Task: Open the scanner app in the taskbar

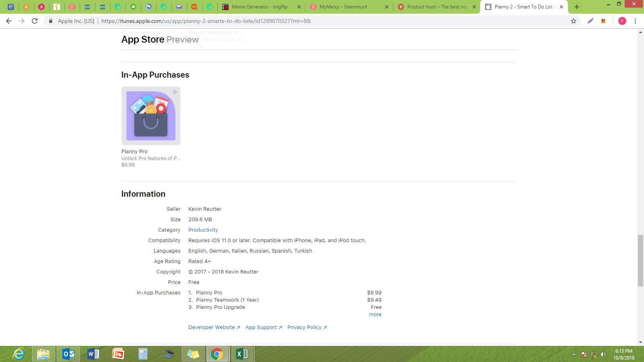Action: click(x=168, y=354)
